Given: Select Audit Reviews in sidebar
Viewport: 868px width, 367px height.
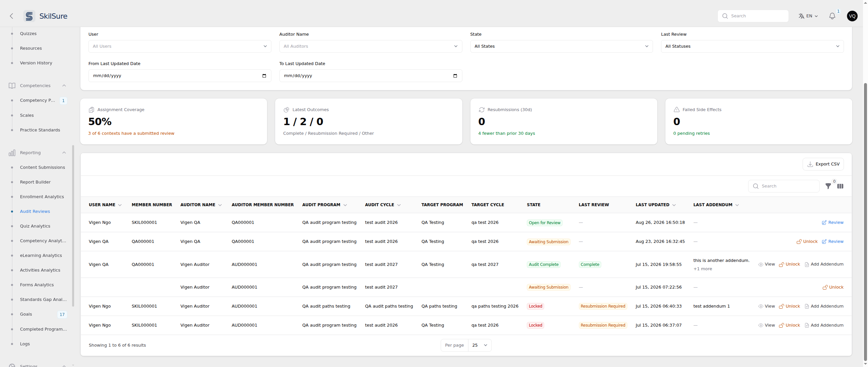Looking at the screenshot, I should pos(35,212).
